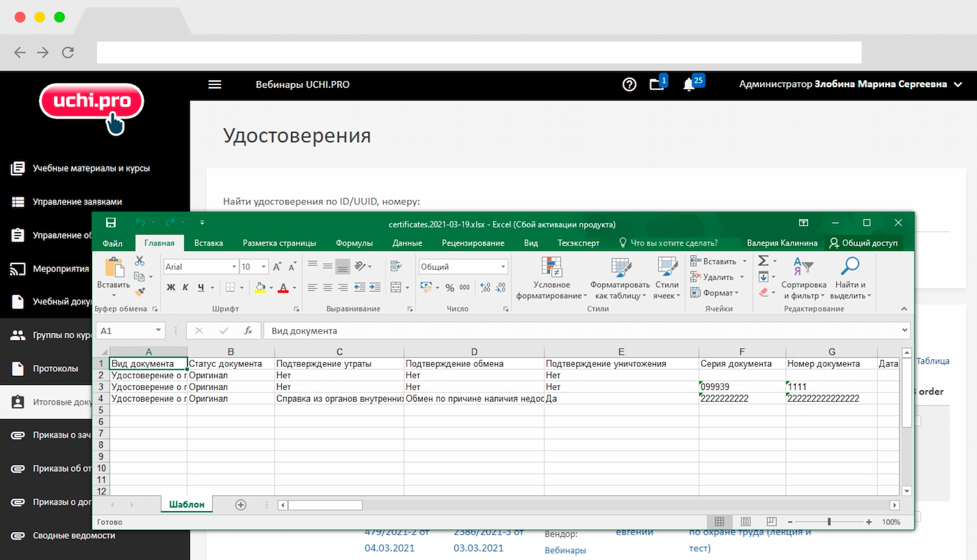Viewport: 977px width, 560px height.
Task: Toggle italic formatting (К)
Action: tap(186, 287)
